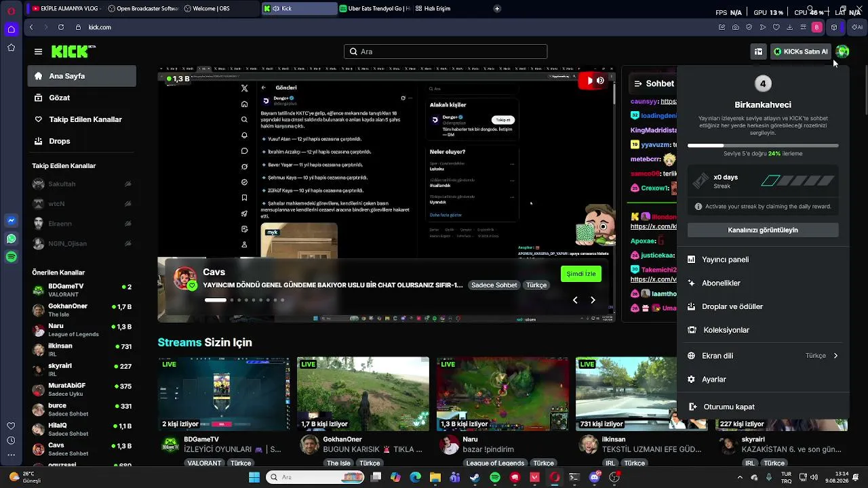Open the Kick layout grid icon
The height and width of the screenshot is (488, 868).
click(x=758, y=52)
